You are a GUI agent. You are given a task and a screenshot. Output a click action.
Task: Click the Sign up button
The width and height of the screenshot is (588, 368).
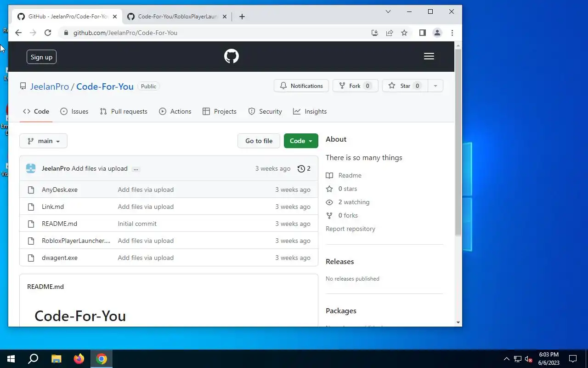point(41,57)
